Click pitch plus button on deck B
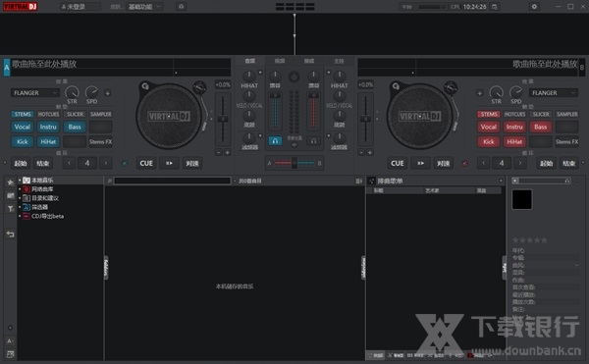589x364 pixels. 370,153
